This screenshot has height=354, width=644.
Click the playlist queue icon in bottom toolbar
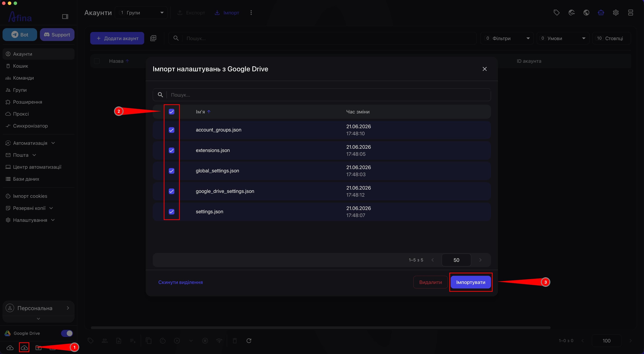(x=133, y=340)
